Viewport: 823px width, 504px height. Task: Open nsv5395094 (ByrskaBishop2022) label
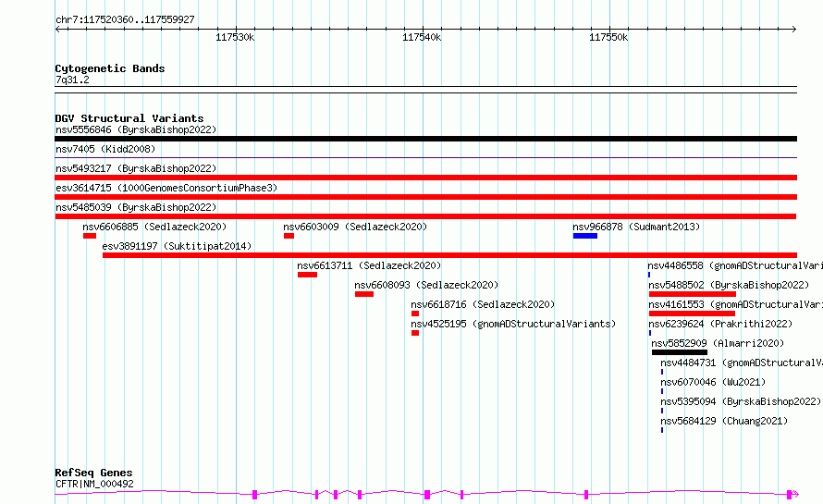coord(741,401)
